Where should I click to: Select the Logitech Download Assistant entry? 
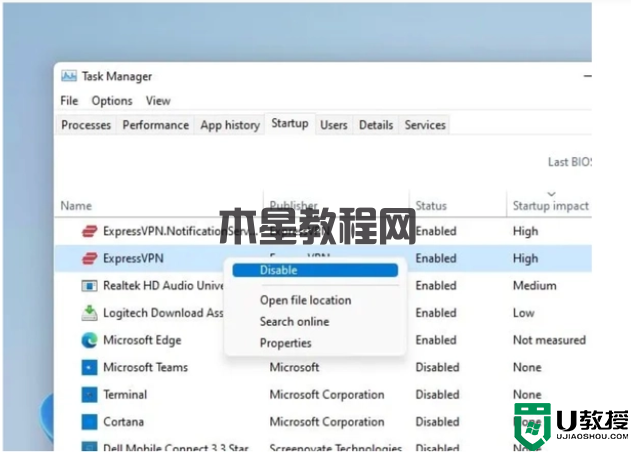click(x=163, y=313)
